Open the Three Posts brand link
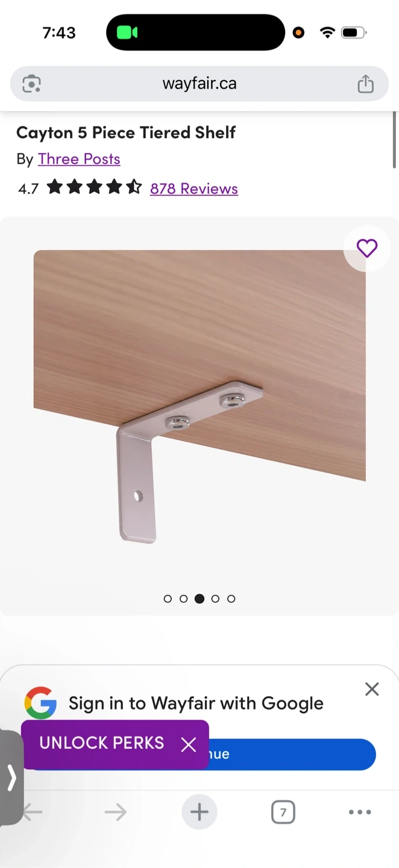This screenshot has height=868, width=399. [x=79, y=159]
